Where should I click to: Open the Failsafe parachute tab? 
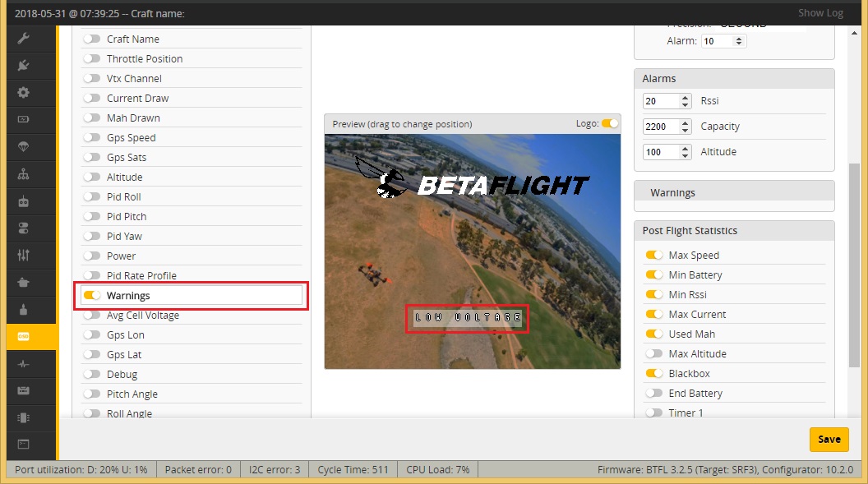[23, 146]
